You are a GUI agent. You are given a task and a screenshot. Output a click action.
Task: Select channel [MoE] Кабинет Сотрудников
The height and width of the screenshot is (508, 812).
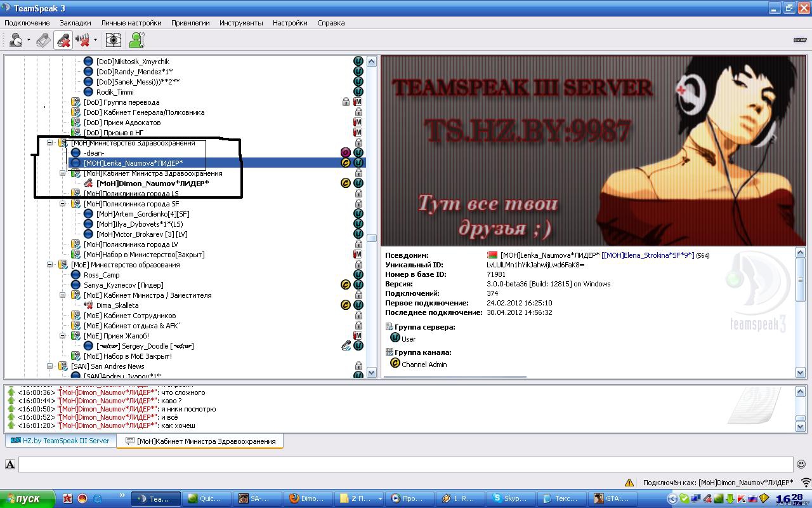click(x=129, y=316)
